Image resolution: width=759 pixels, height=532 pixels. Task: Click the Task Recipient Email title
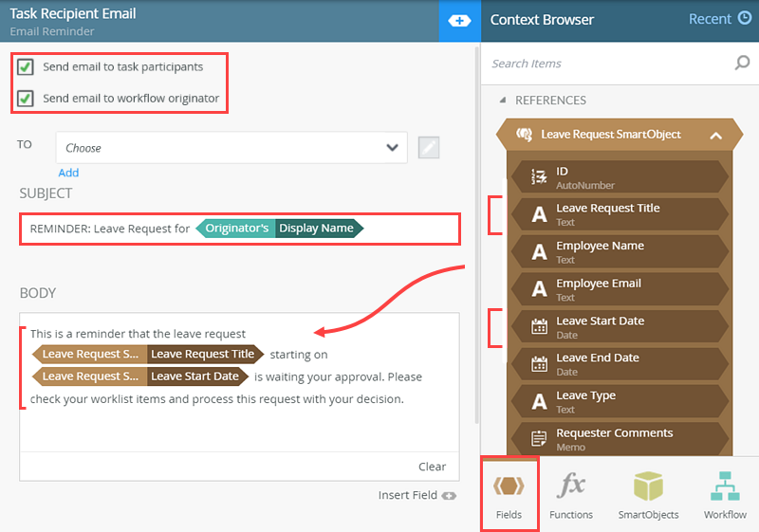(73, 13)
